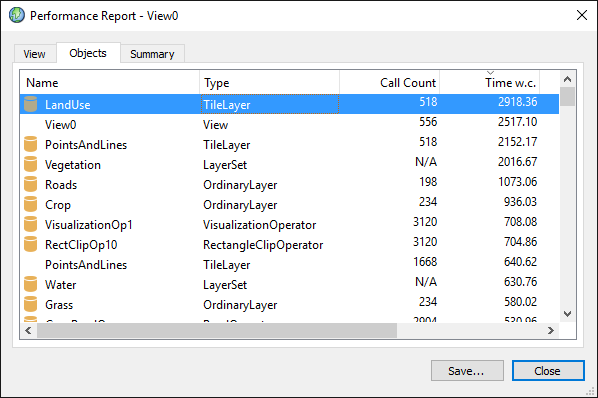Click the globe icon in title bar
This screenshot has width=598, height=398.
point(17,15)
